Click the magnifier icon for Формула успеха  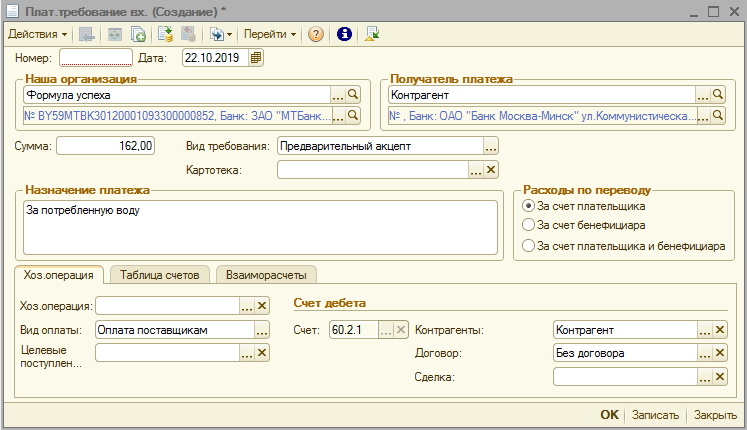click(352, 94)
